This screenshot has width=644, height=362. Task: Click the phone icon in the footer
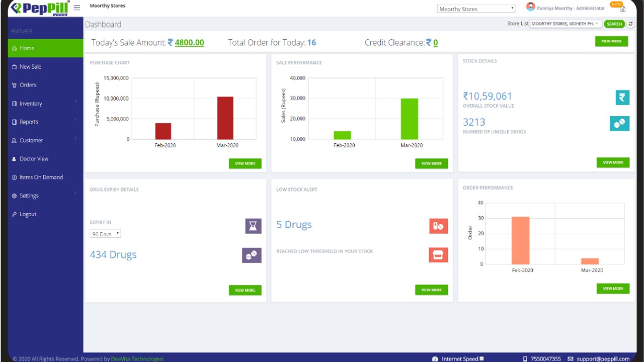[x=525, y=359]
